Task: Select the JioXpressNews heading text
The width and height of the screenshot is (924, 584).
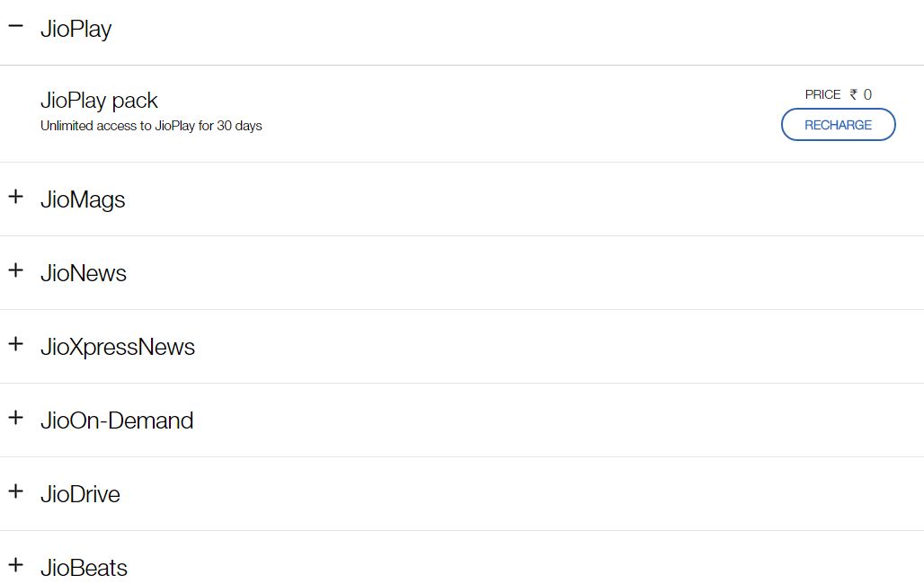Action: (118, 347)
